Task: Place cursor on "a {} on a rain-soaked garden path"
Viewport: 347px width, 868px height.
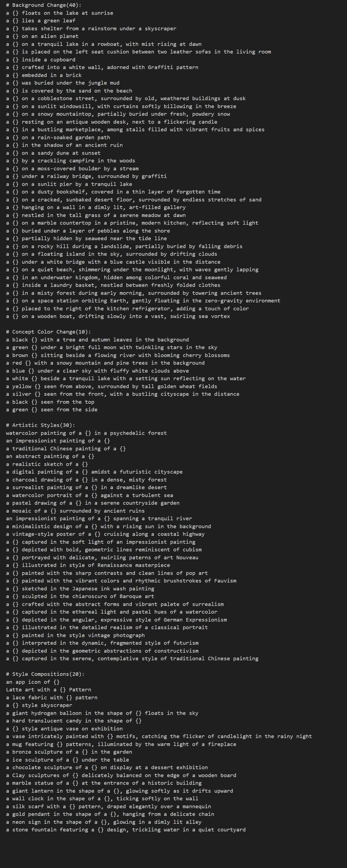Action: point(58,138)
